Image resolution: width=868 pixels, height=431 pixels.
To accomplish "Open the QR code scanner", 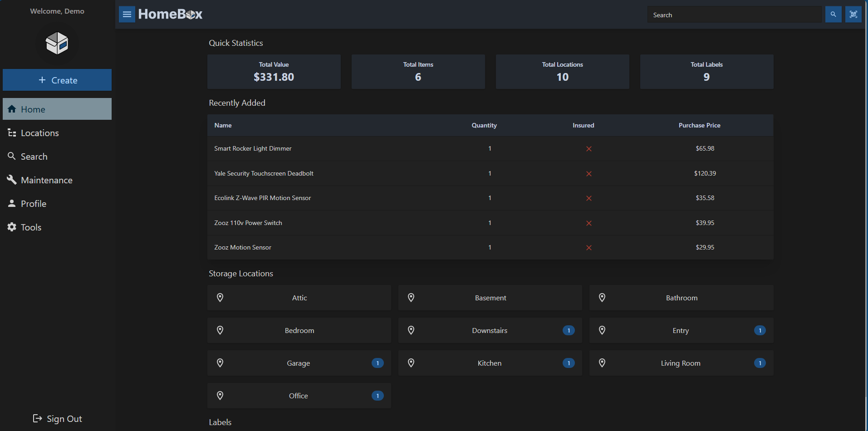I will [x=853, y=14].
